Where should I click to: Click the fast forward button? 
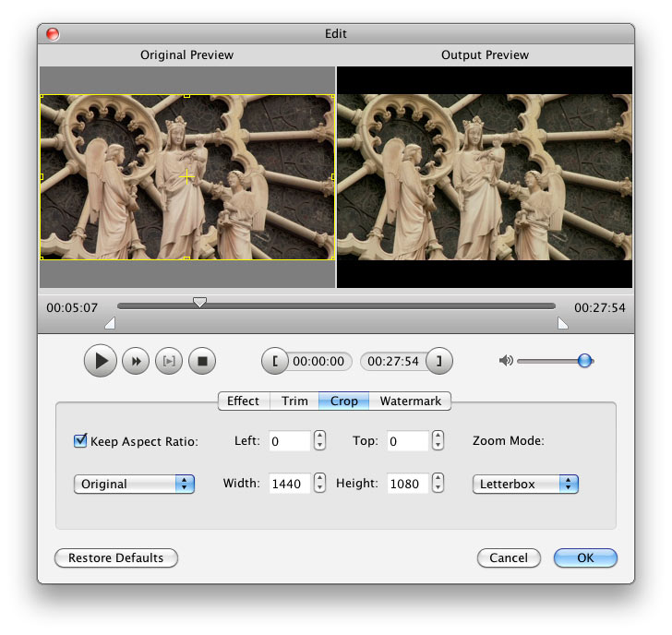coord(136,361)
